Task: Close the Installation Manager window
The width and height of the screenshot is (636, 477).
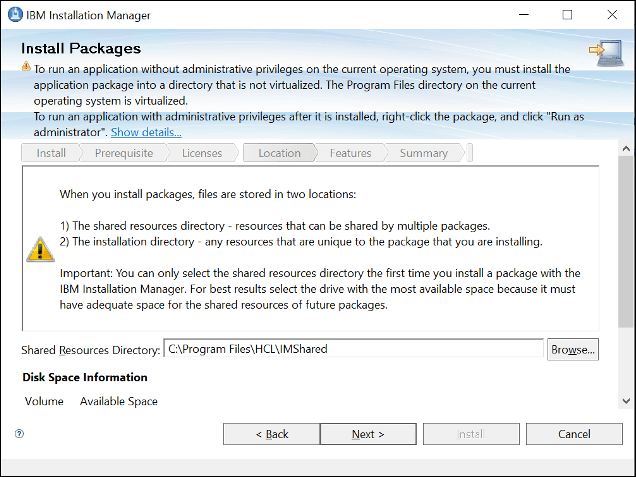Action: [612, 15]
